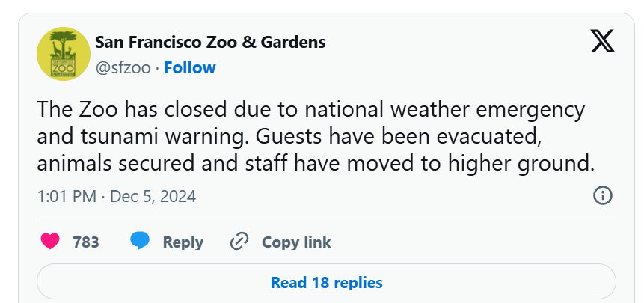
Task: Click the phrase 'moved to higher ground'
Action: [470, 164]
